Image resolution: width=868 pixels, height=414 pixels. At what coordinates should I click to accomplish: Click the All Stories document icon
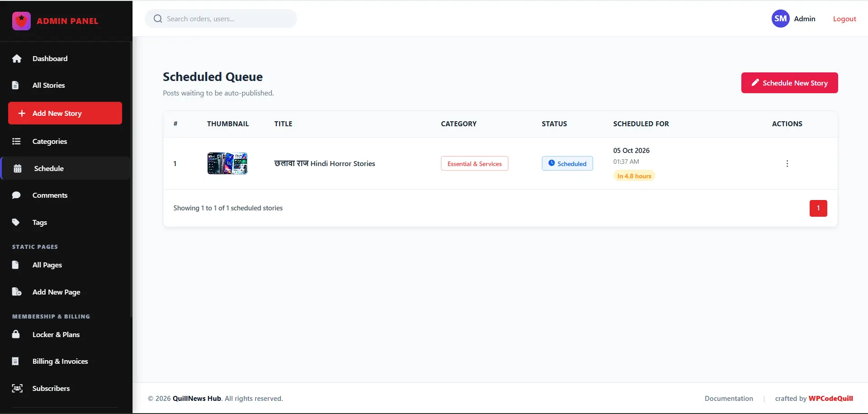[x=15, y=85]
